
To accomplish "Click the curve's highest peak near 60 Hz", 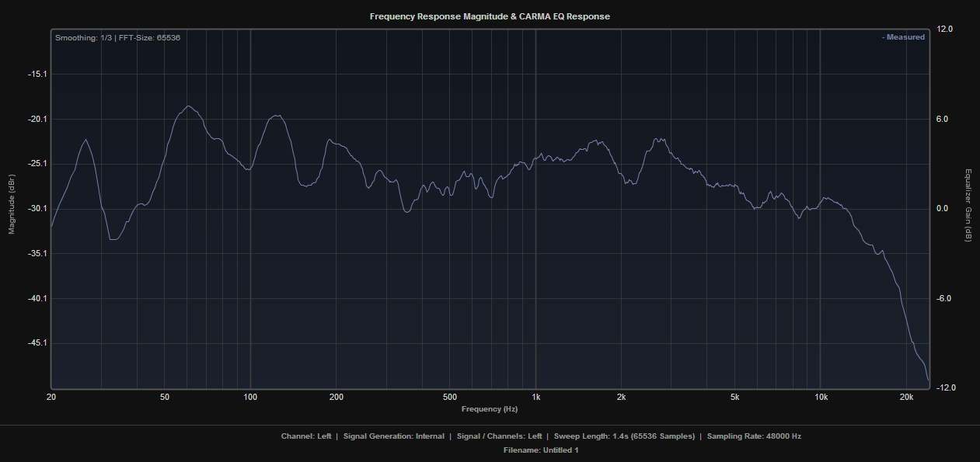I will [x=188, y=106].
